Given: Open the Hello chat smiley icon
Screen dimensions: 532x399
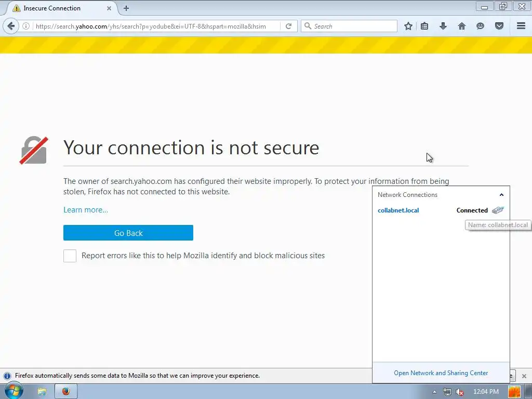Looking at the screenshot, I should 480,26.
